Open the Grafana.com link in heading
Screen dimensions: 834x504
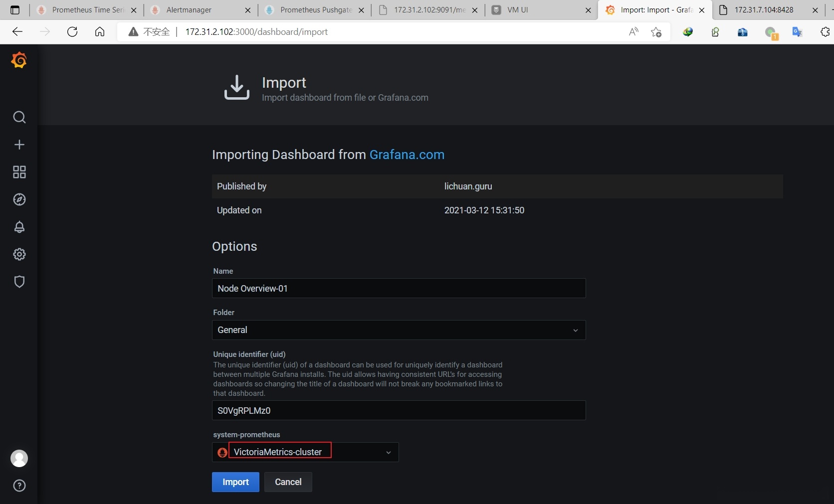tap(407, 155)
